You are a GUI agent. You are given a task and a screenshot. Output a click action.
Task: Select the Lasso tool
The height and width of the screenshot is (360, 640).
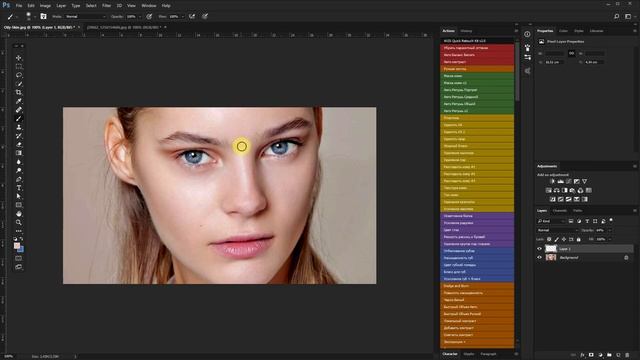click(18, 75)
